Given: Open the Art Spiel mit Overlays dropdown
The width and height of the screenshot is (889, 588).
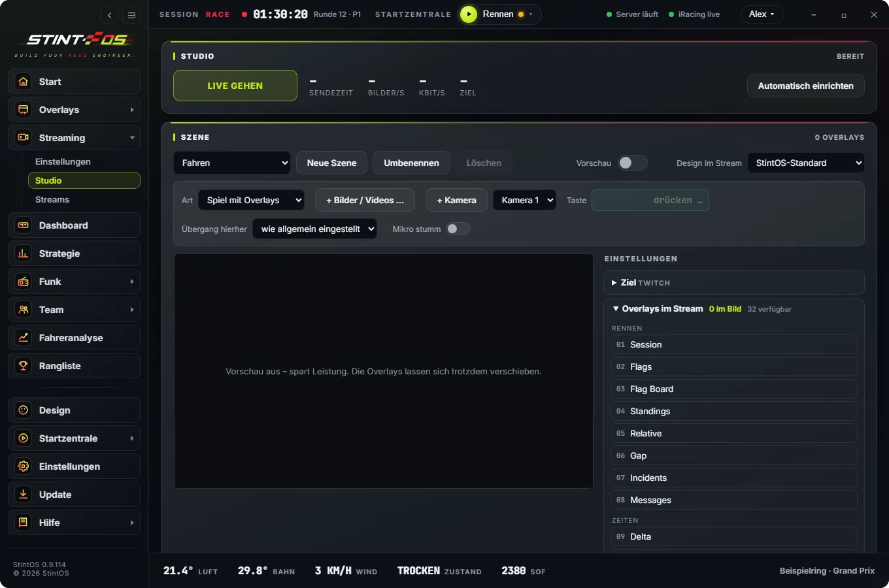Looking at the screenshot, I should click(252, 200).
